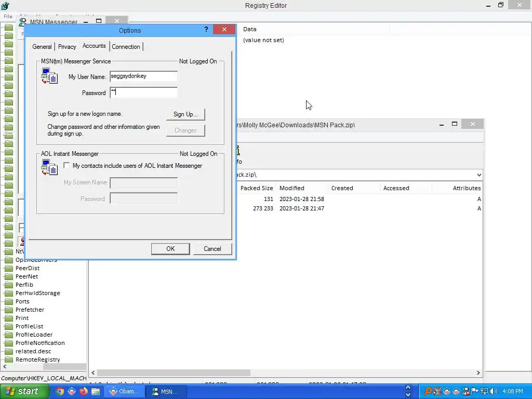Click the folder icon next to Ports

point(9,302)
